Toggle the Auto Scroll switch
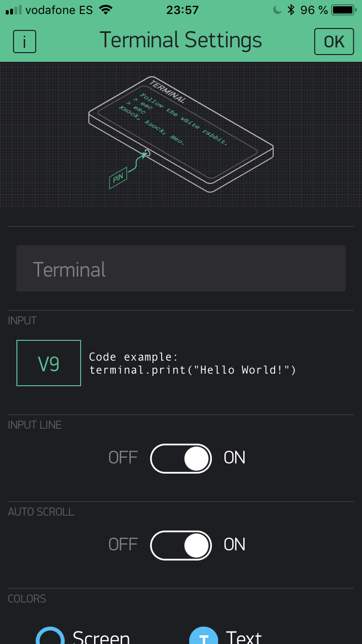Screen dimensions: 362x644 (x=181, y=545)
